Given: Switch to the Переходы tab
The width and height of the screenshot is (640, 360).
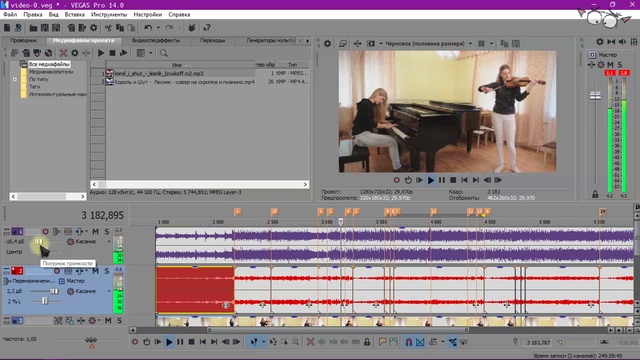Looking at the screenshot, I should tap(213, 40).
